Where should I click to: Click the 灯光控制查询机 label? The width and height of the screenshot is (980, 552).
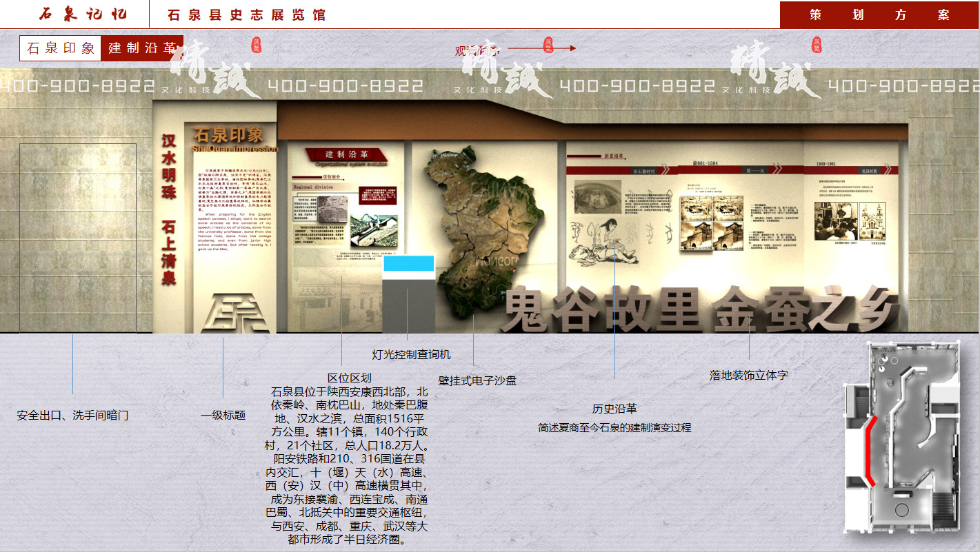coord(411,354)
